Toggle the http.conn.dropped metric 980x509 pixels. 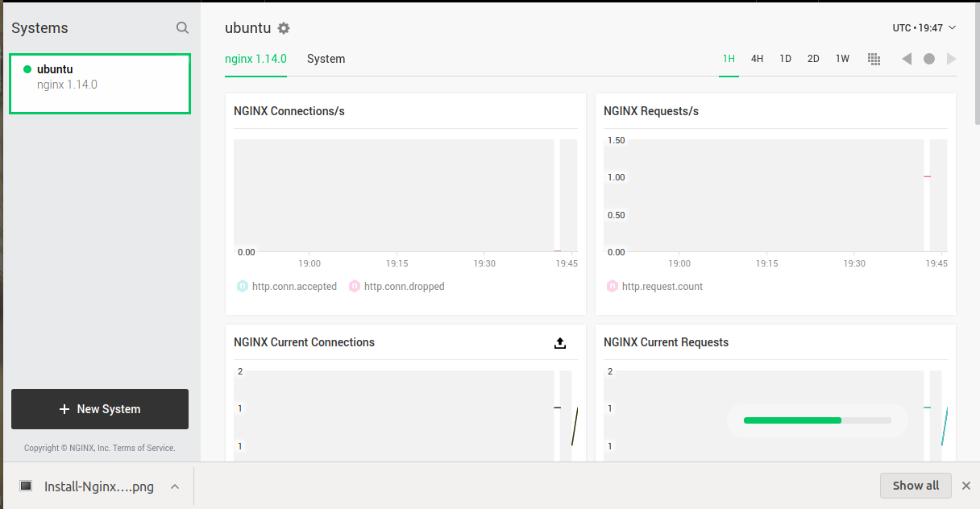click(397, 286)
